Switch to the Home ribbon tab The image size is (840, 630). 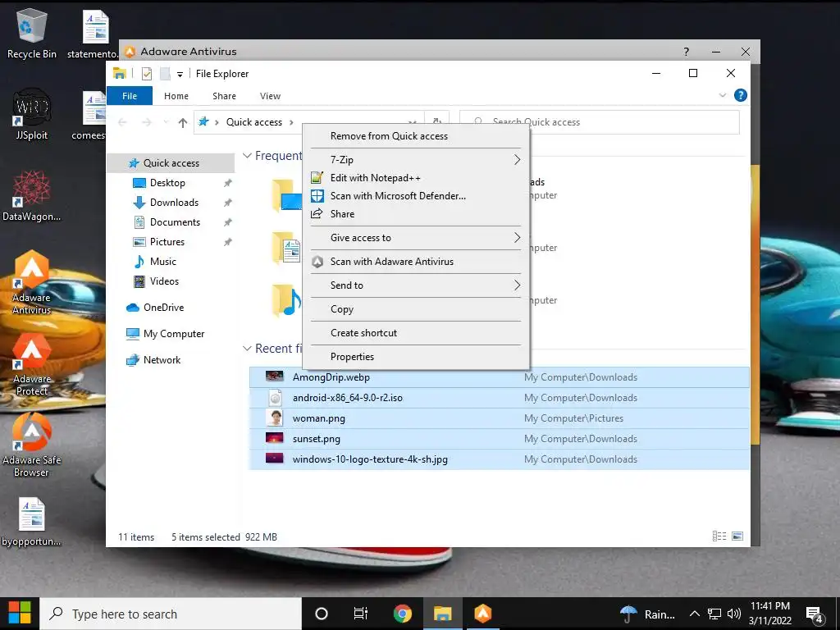coord(176,96)
